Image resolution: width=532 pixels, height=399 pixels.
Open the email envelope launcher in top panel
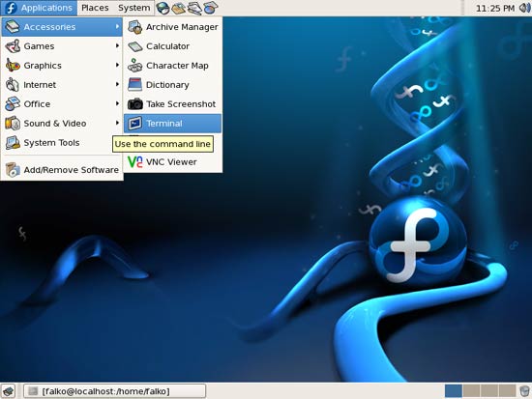[x=179, y=8]
